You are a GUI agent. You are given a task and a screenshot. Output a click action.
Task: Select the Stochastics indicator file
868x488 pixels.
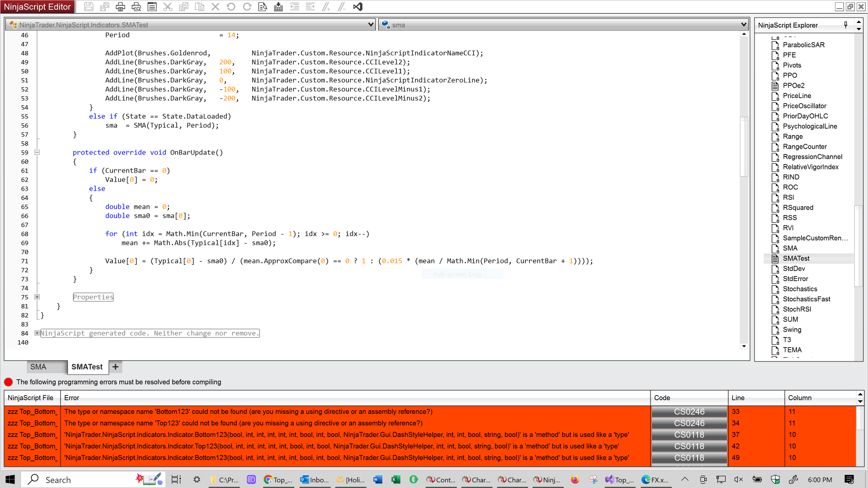click(x=800, y=289)
